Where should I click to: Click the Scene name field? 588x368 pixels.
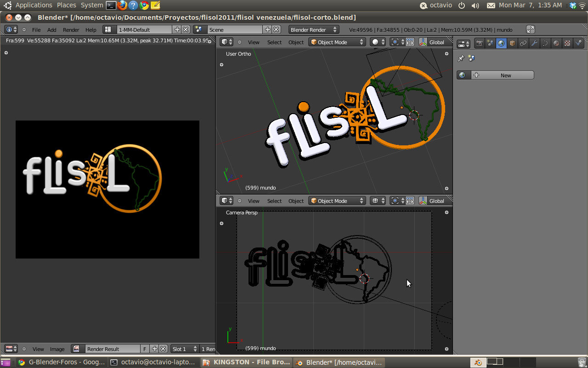click(234, 29)
